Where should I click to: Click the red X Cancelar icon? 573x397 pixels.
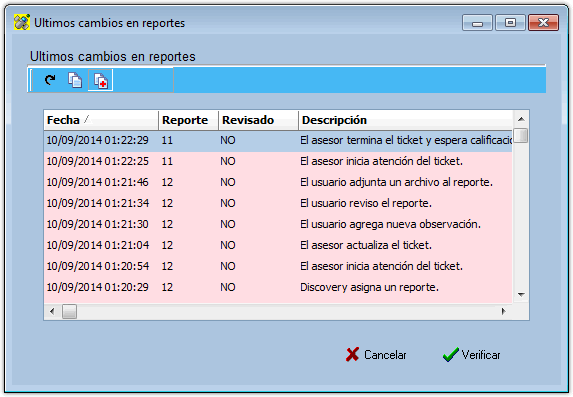tap(352, 354)
